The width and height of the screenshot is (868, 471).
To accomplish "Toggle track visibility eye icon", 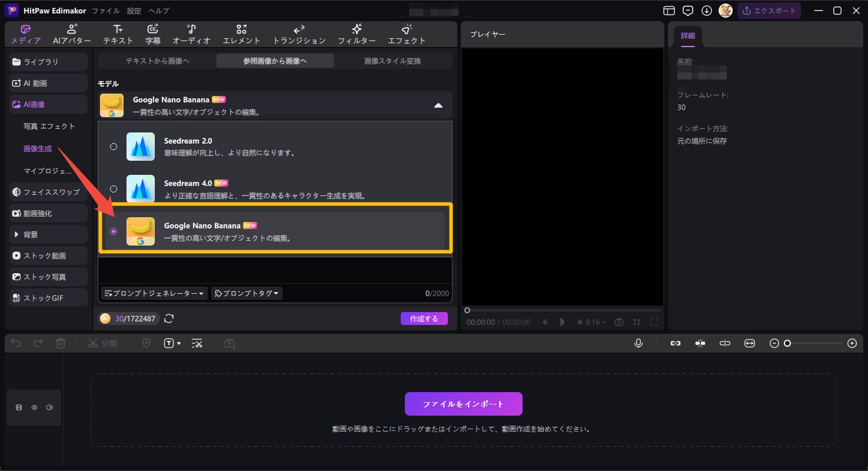I will [x=34, y=407].
